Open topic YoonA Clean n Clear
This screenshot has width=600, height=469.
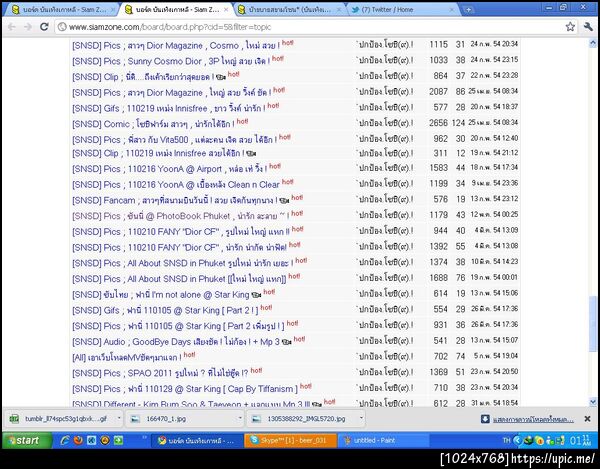(176, 184)
